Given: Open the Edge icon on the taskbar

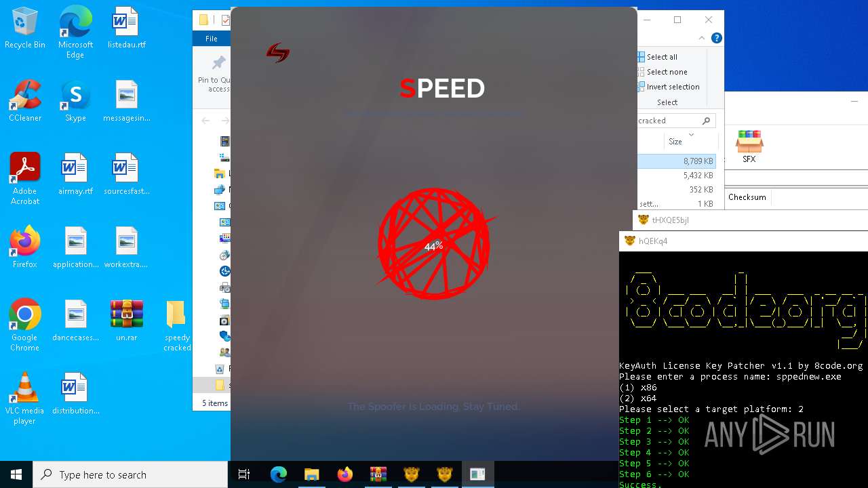Looking at the screenshot, I should point(279,474).
